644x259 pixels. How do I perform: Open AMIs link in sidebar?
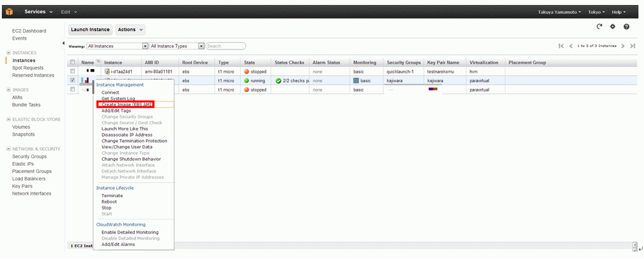(x=18, y=97)
